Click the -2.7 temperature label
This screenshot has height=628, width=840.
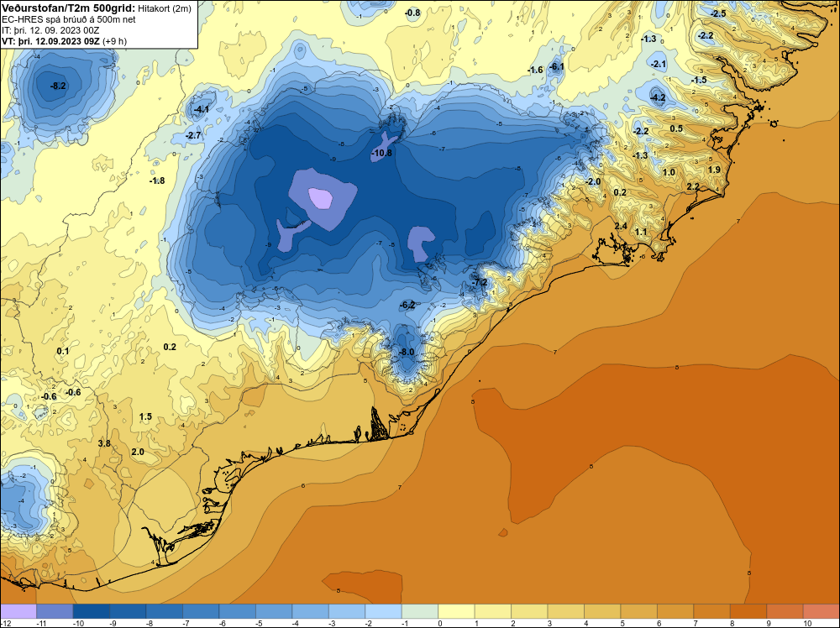[x=193, y=135]
